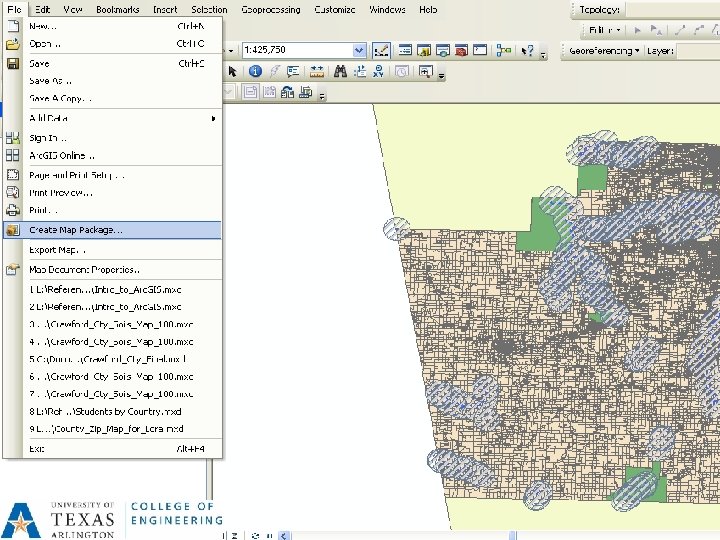Screen dimensions: 720x540
Task: Open the Customize menu
Action: pyautogui.click(x=335, y=9)
